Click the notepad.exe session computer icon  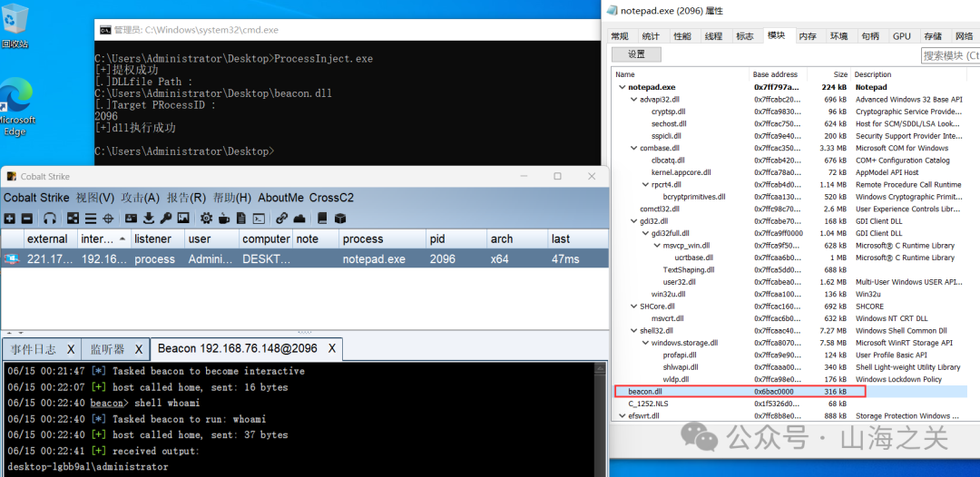pyautogui.click(x=11, y=258)
